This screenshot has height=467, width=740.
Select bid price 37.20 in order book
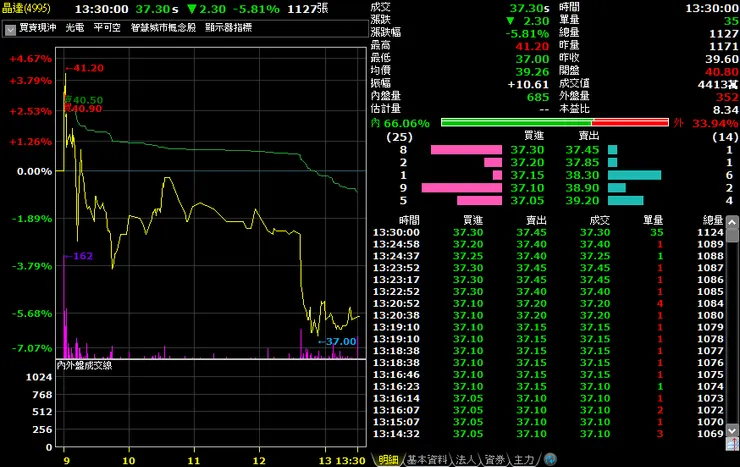coord(527,163)
